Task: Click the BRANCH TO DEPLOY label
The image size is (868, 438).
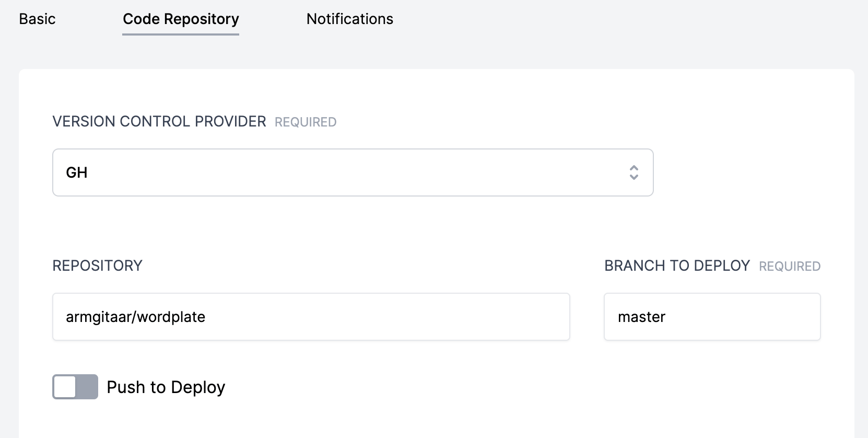Action: pos(677,266)
